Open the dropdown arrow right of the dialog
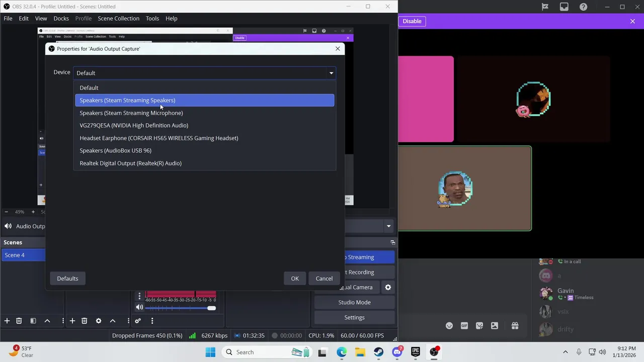 coord(388,226)
